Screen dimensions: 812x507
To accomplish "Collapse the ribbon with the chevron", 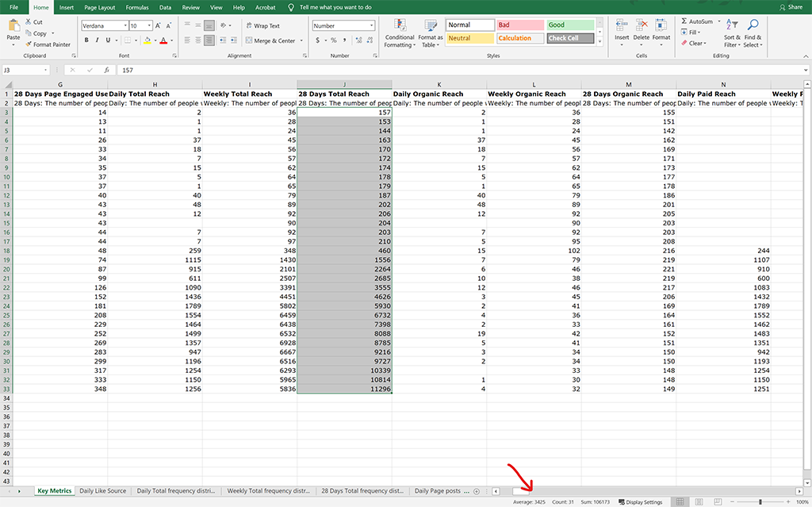I will [806, 56].
